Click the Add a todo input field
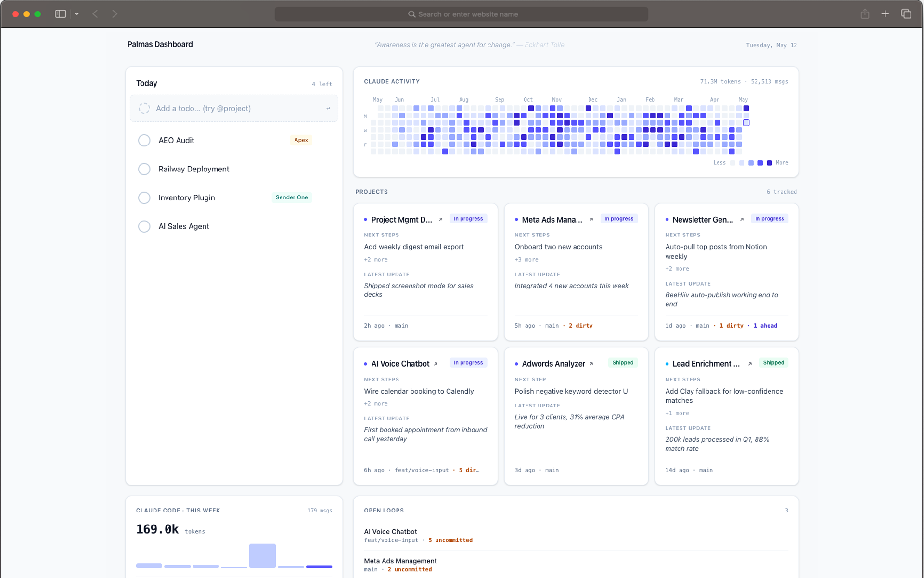Image resolution: width=924 pixels, height=578 pixels. 234,108
